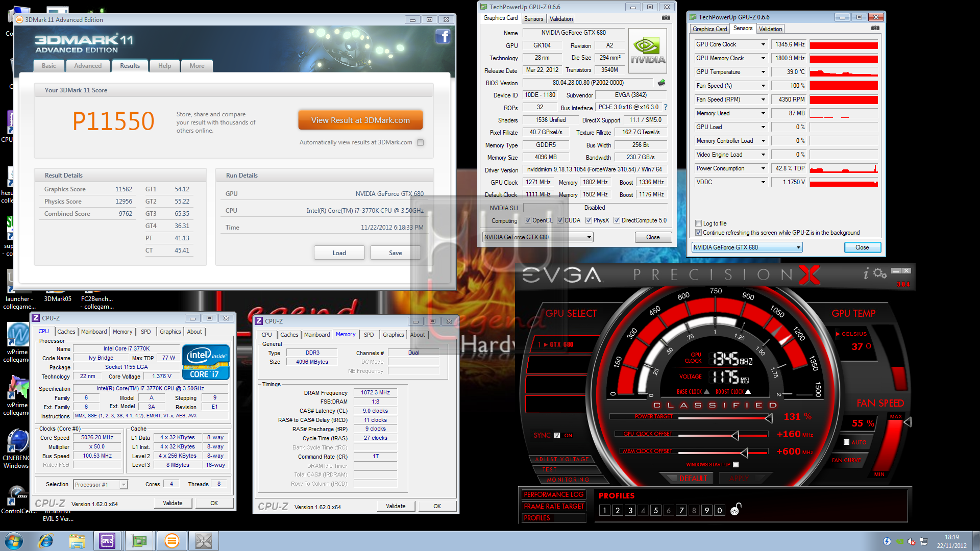Image resolution: width=980 pixels, height=551 pixels.
Task: Open the 3DMark Facebook page icon
Action: tap(443, 36)
